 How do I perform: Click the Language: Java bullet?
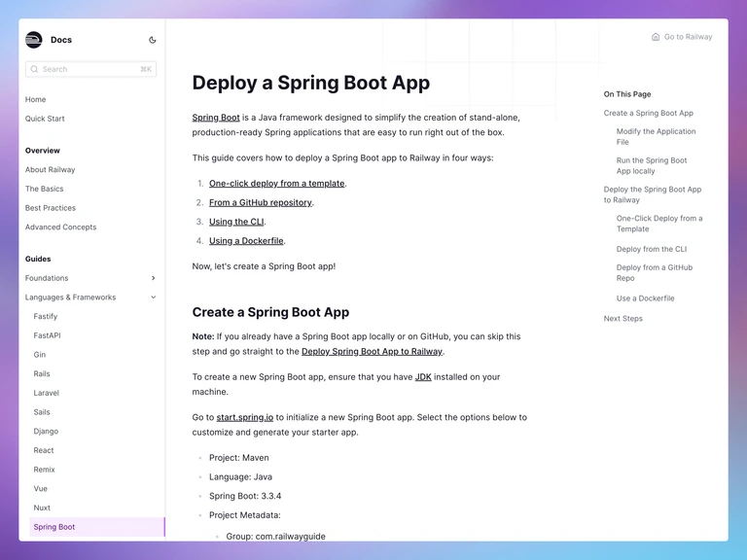click(x=240, y=476)
